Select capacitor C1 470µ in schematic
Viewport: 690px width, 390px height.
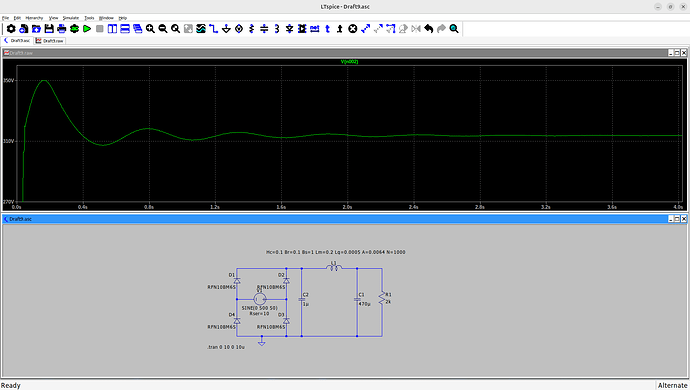pos(357,299)
